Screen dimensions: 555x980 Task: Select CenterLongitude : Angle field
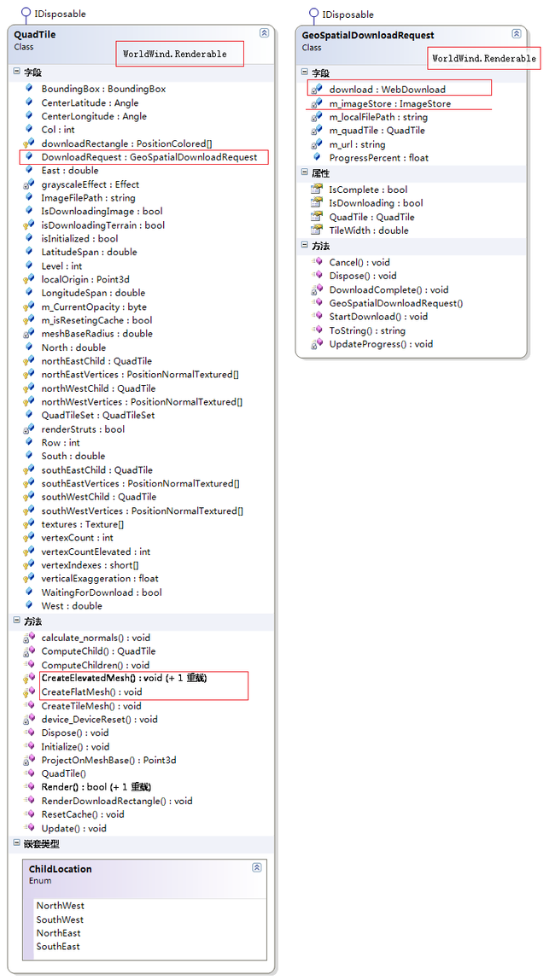click(x=94, y=116)
